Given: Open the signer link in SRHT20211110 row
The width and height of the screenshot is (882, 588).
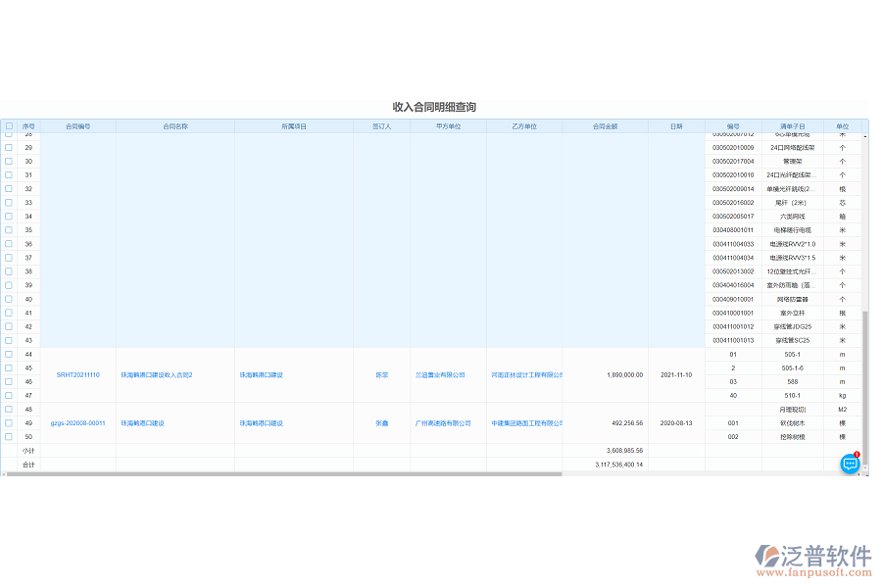Looking at the screenshot, I should (x=382, y=374).
